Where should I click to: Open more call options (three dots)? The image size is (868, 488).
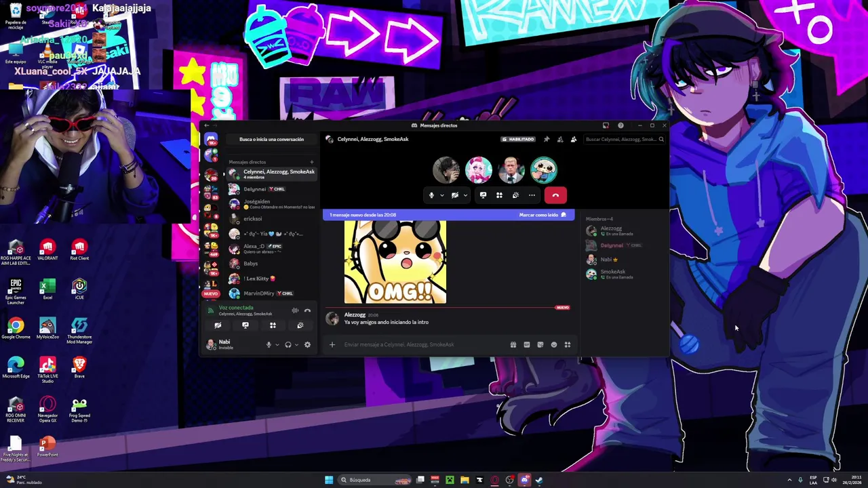532,195
